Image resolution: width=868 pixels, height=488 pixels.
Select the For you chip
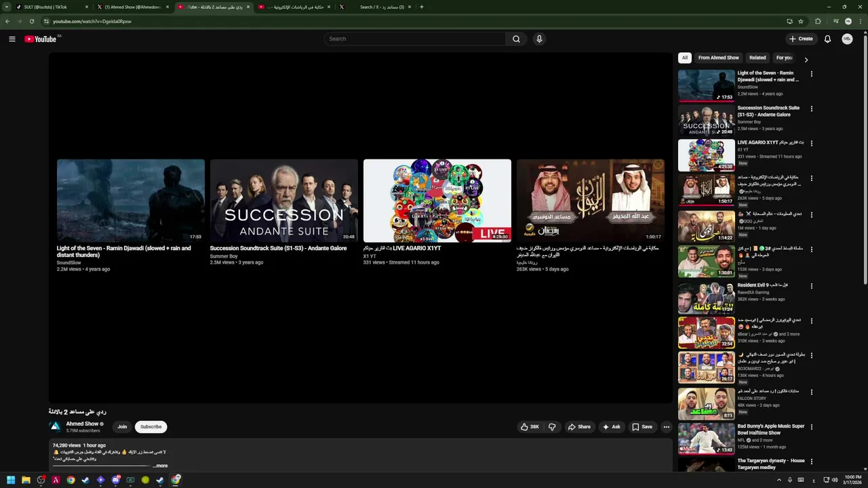[x=785, y=58]
